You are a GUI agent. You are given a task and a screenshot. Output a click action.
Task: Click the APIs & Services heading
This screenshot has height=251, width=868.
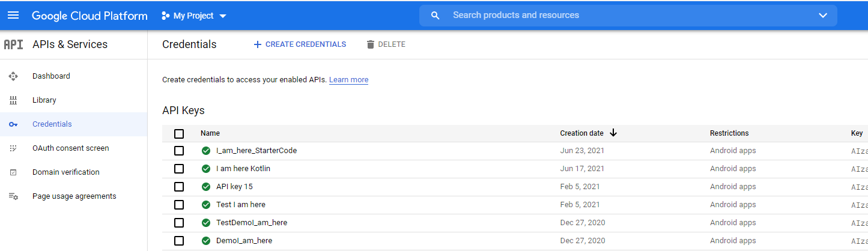coord(70,44)
